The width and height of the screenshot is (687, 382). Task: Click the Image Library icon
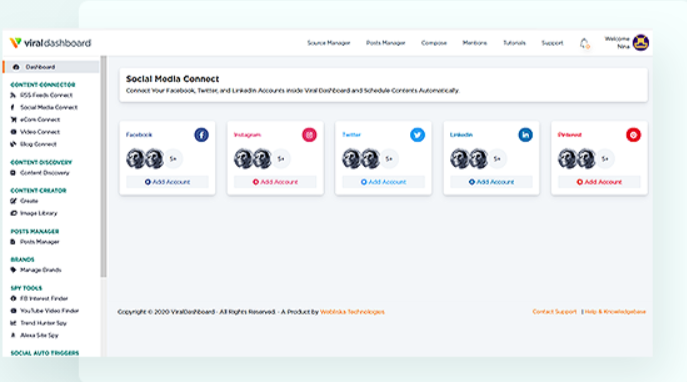pos(13,213)
